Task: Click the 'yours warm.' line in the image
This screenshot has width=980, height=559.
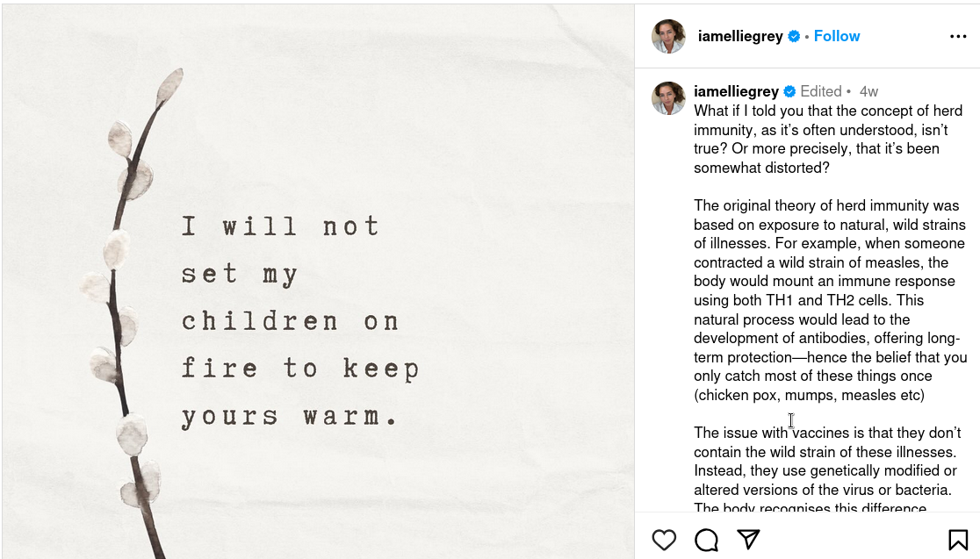Action: click(x=290, y=415)
